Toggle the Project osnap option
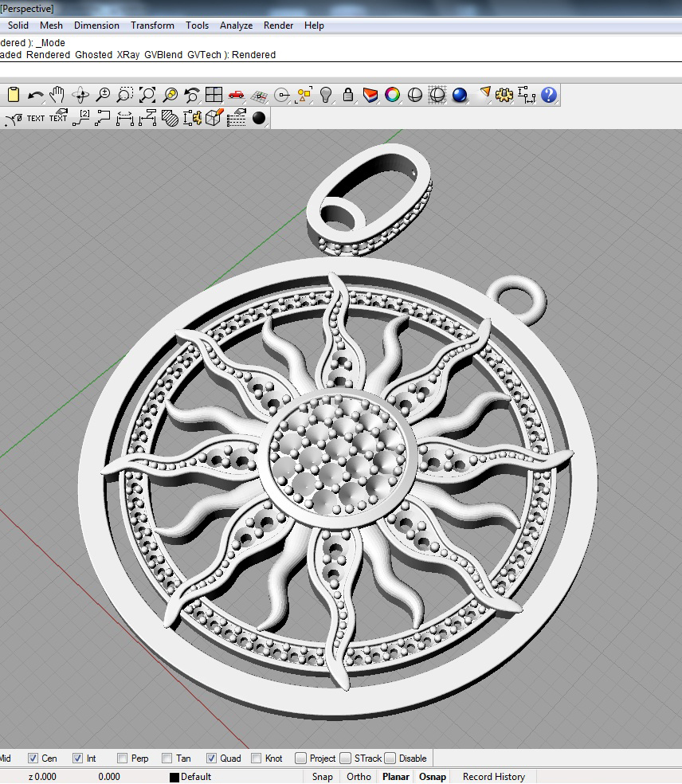The height and width of the screenshot is (784, 682). [x=300, y=758]
